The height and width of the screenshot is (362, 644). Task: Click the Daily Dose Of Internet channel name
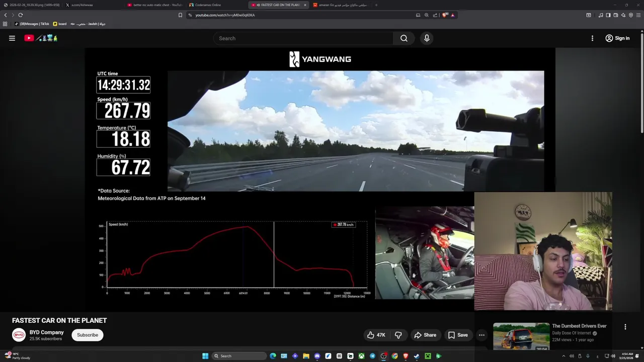tap(572, 333)
